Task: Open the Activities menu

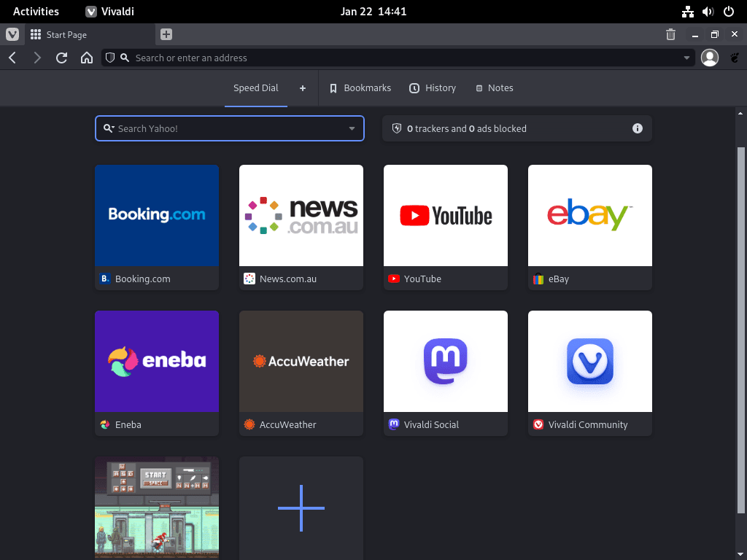Action: point(35,11)
